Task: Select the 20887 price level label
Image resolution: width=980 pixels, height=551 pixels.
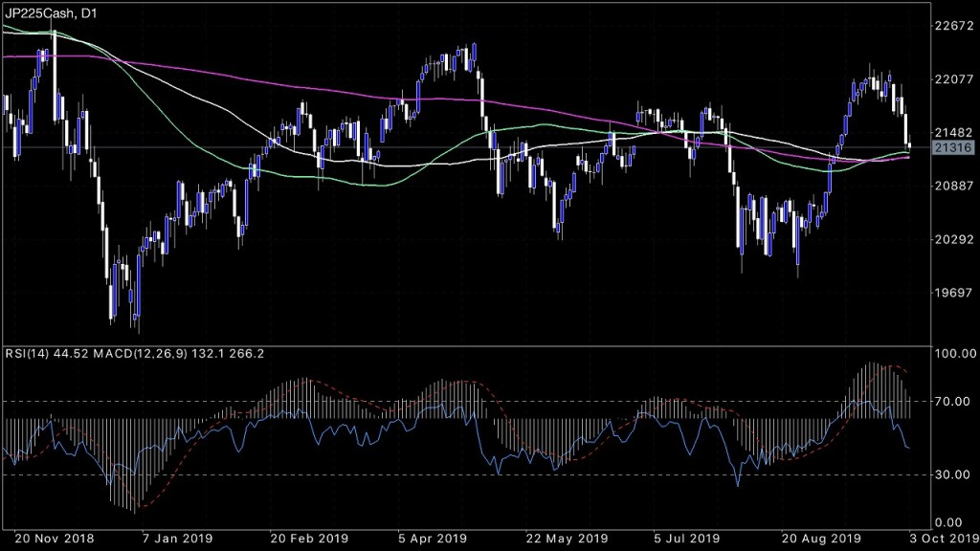Action: [x=953, y=187]
